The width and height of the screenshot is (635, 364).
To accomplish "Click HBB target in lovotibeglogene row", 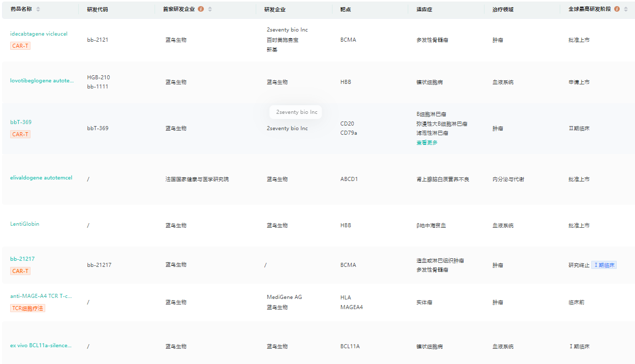I will [346, 82].
